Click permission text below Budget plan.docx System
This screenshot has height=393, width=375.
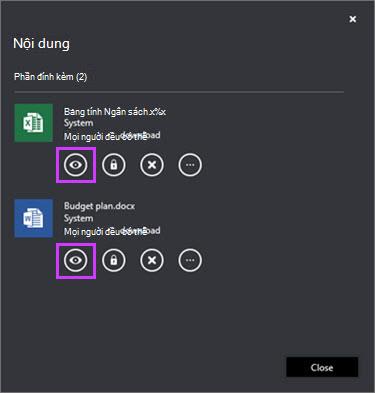112,231
